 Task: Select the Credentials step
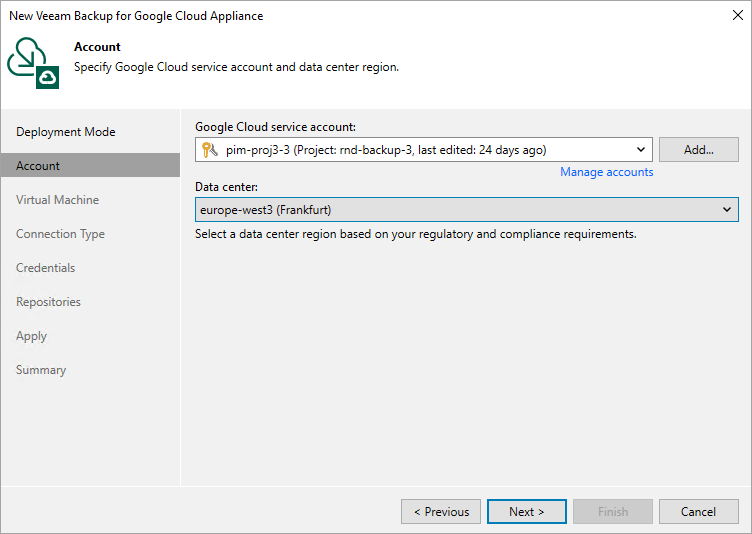point(46,268)
